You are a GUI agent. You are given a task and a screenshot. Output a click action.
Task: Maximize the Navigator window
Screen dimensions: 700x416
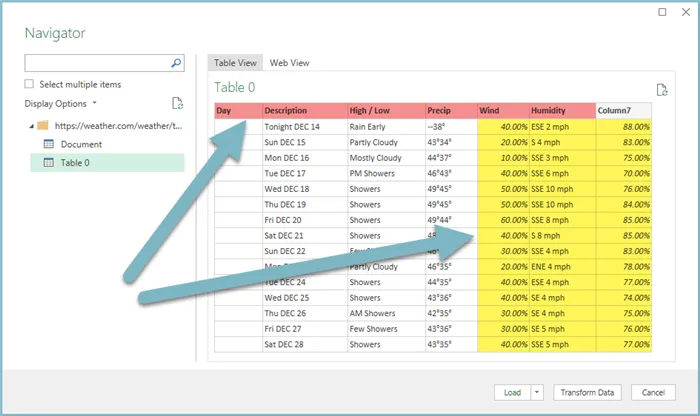tap(661, 12)
